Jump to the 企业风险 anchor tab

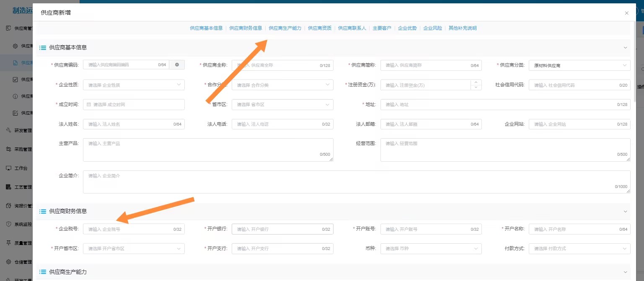432,28
